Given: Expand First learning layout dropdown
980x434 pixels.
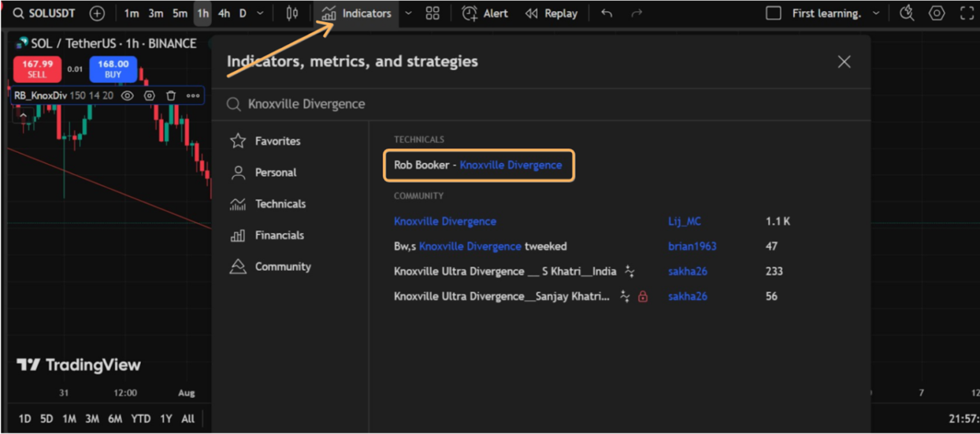Looking at the screenshot, I should (876, 13).
